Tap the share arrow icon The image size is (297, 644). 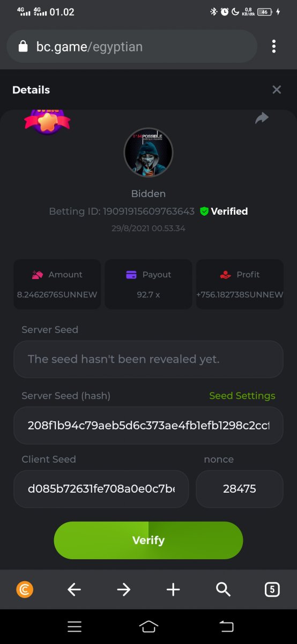pos(262,118)
